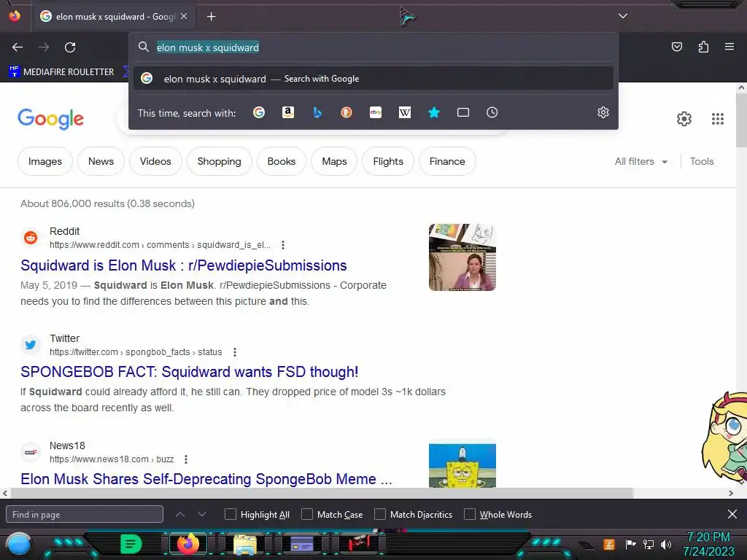Open more options for Twitter result
The height and width of the screenshot is (560, 747).
point(235,352)
